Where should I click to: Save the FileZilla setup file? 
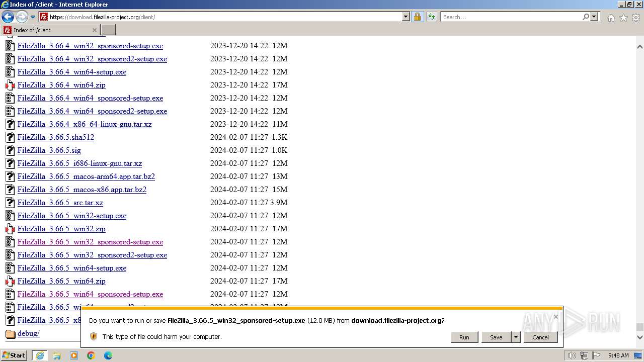point(496,337)
